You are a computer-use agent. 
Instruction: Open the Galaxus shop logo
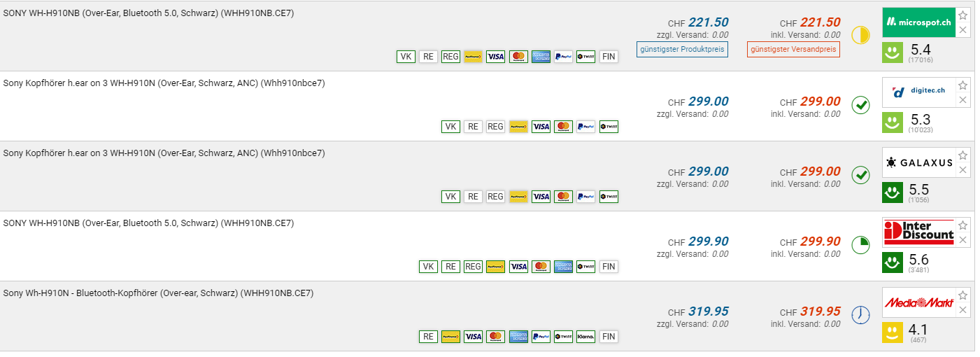pyautogui.click(x=918, y=162)
